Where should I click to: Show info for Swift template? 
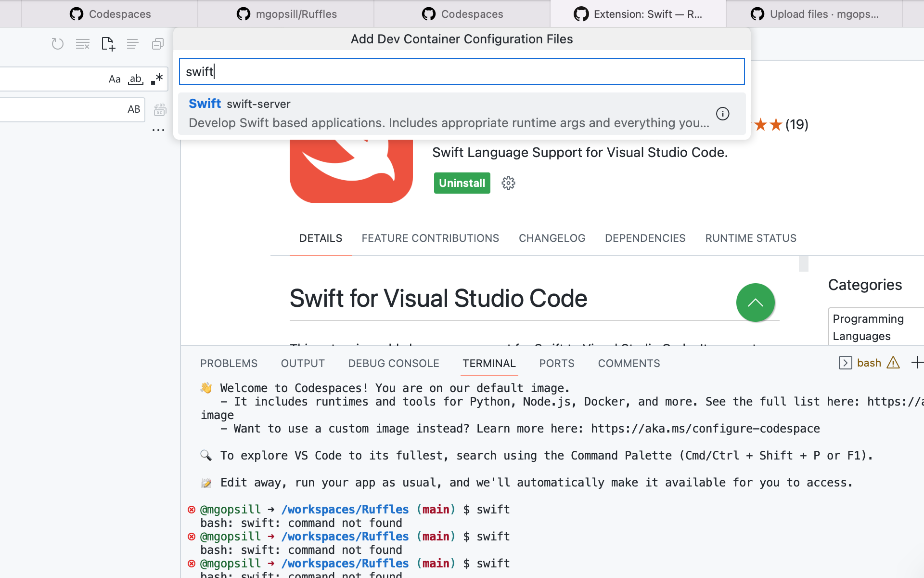(x=723, y=114)
